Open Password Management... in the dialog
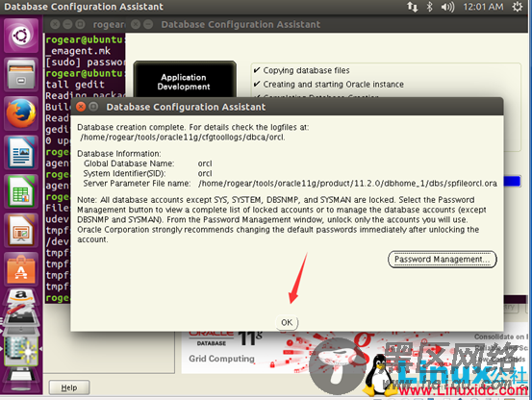This screenshot has width=532, height=400. pyautogui.click(x=443, y=260)
